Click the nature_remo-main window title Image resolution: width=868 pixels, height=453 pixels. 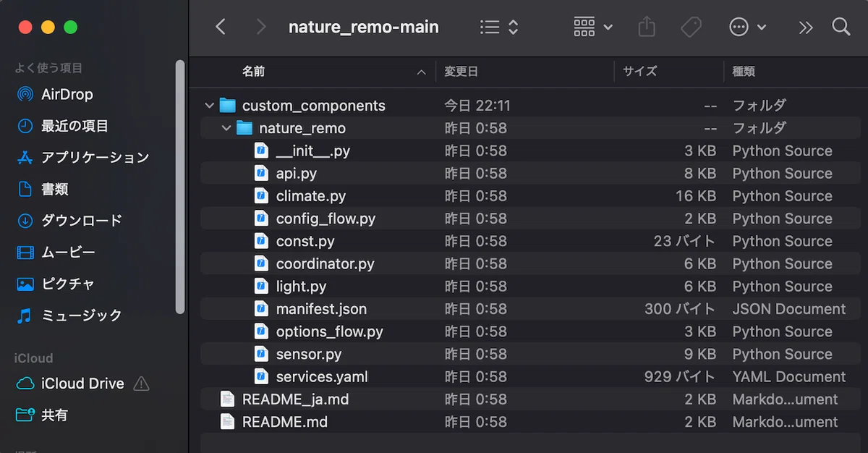click(x=364, y=27)
